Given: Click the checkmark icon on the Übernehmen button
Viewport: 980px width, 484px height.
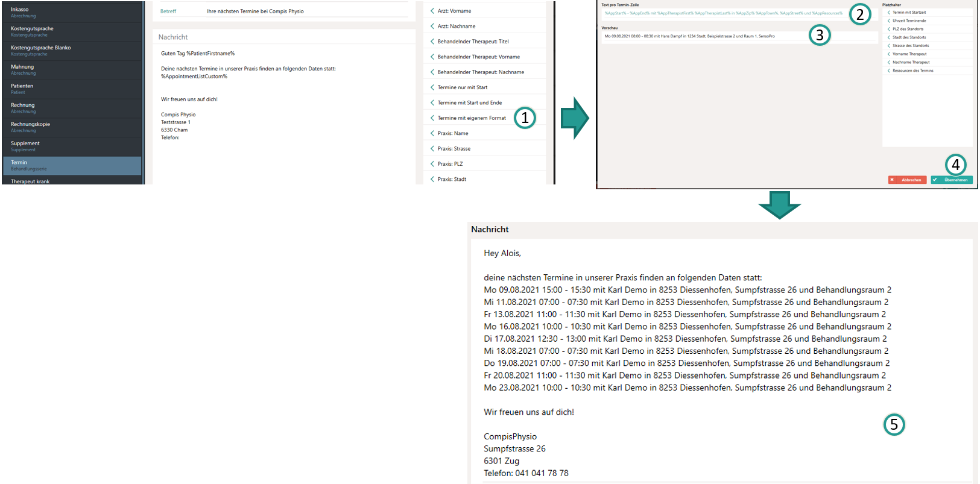Looking at the screenshot, I should point(935,180).
